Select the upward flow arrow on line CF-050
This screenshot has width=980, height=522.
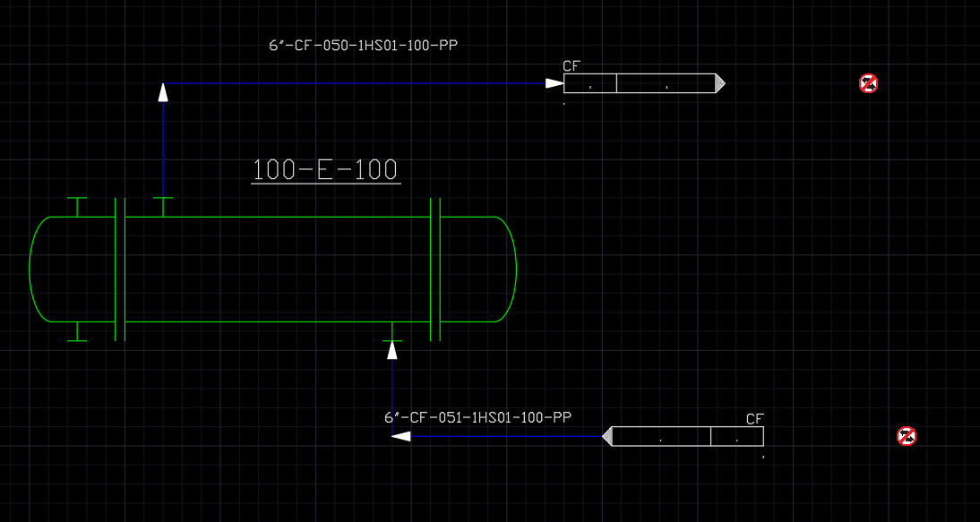(163, 92)
